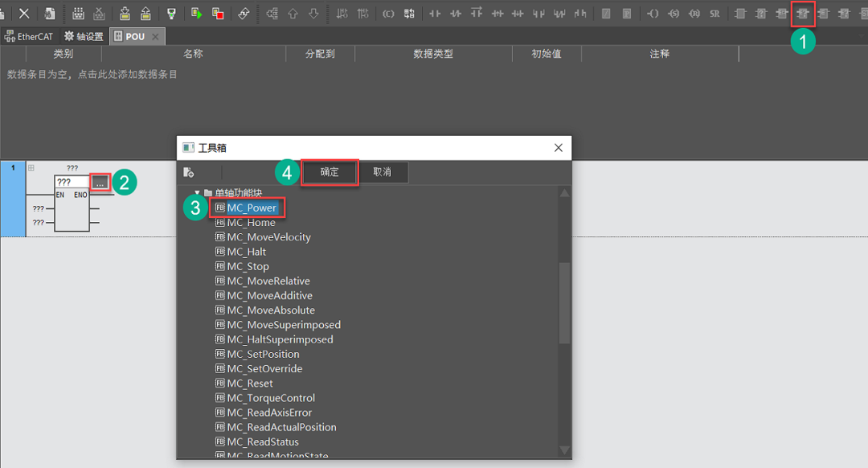The image size is (868, 468).
Task: Close the POU tab
Action: [155, 36]
